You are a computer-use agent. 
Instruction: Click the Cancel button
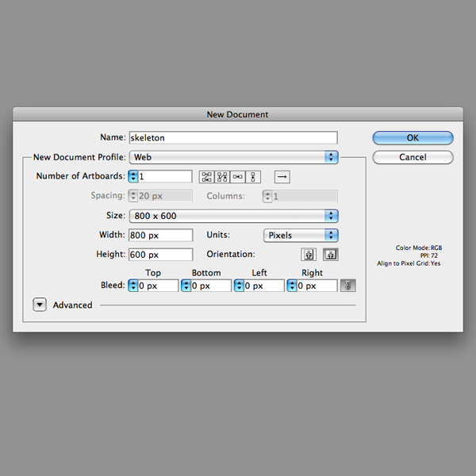click(413, 157)
